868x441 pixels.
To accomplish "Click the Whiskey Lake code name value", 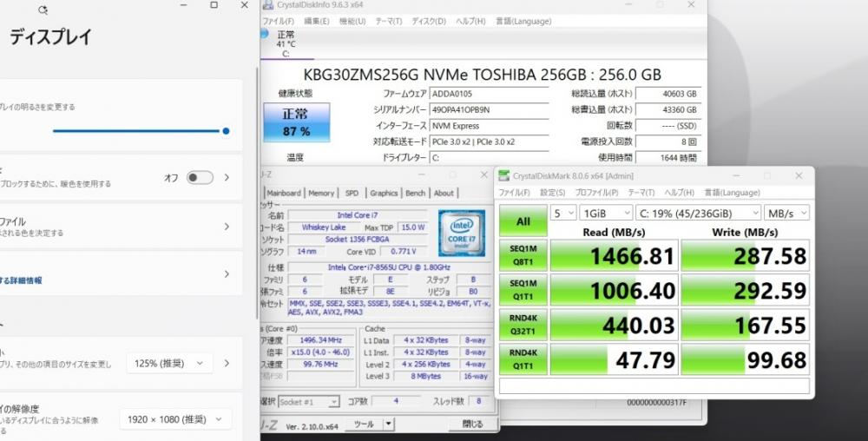I will pyautogui.click(x=324, y=227).
